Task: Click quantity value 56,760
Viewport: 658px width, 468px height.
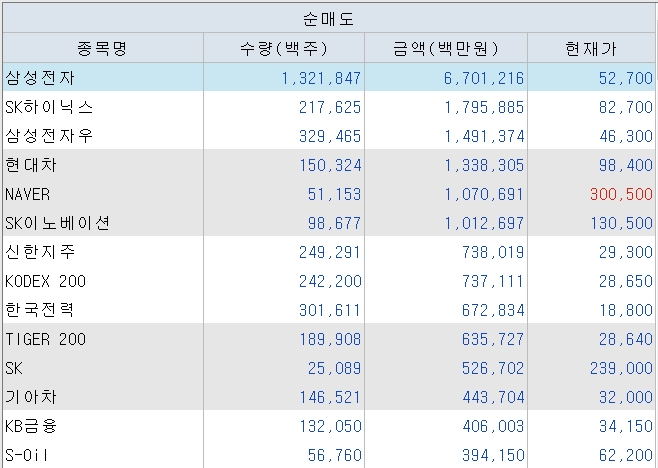Action: click(x=334, y=455)
